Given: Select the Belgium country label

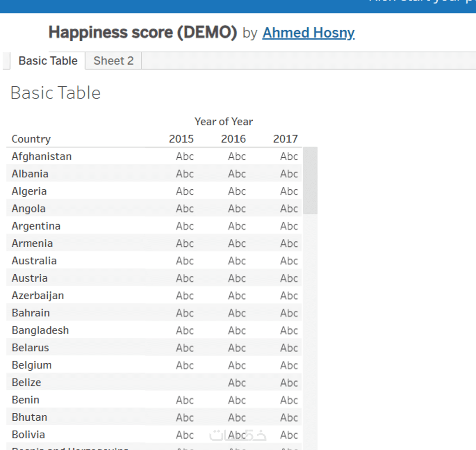Looking at the screenshot, I should [32, 365].
